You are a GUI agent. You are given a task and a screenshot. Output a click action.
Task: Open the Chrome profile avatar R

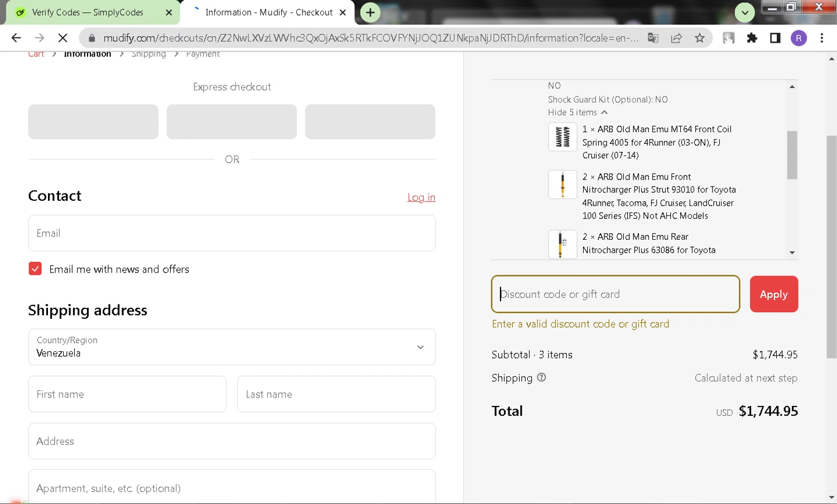798,38
